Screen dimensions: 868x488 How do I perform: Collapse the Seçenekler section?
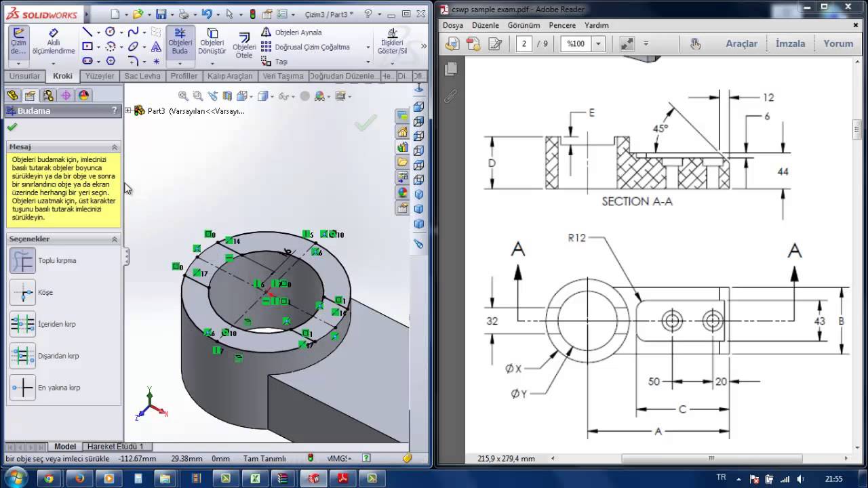pos(115,239)
